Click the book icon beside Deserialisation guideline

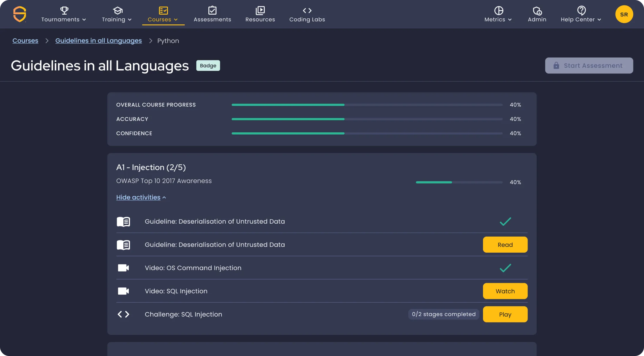point(123,221)
